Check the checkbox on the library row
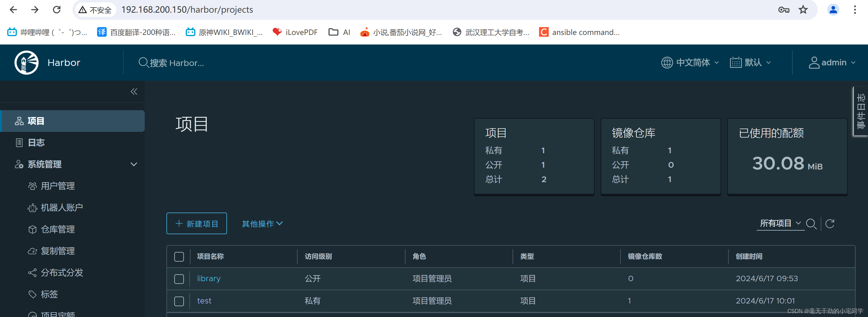The width and height of the screenshot is (868, 317). tap(179, 279)
